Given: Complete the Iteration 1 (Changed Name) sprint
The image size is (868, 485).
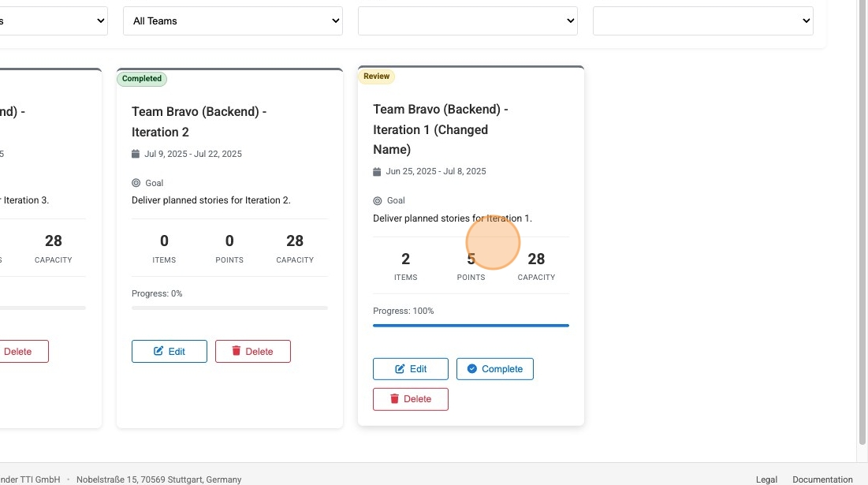Looking at the screenshot, I should tap(495, 368).
